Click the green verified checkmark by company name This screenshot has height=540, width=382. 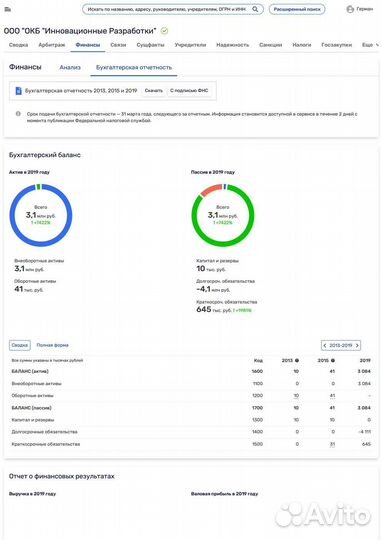pos(165,31)
